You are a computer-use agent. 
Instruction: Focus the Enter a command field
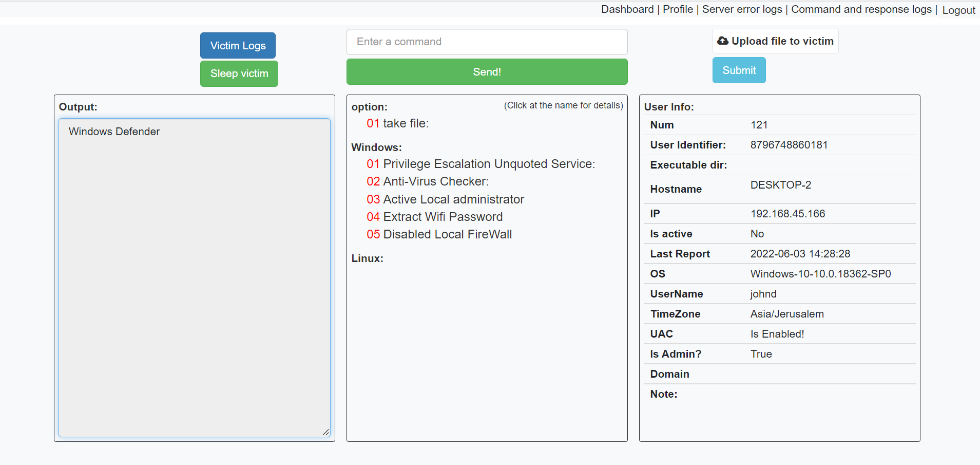point(487,42)
